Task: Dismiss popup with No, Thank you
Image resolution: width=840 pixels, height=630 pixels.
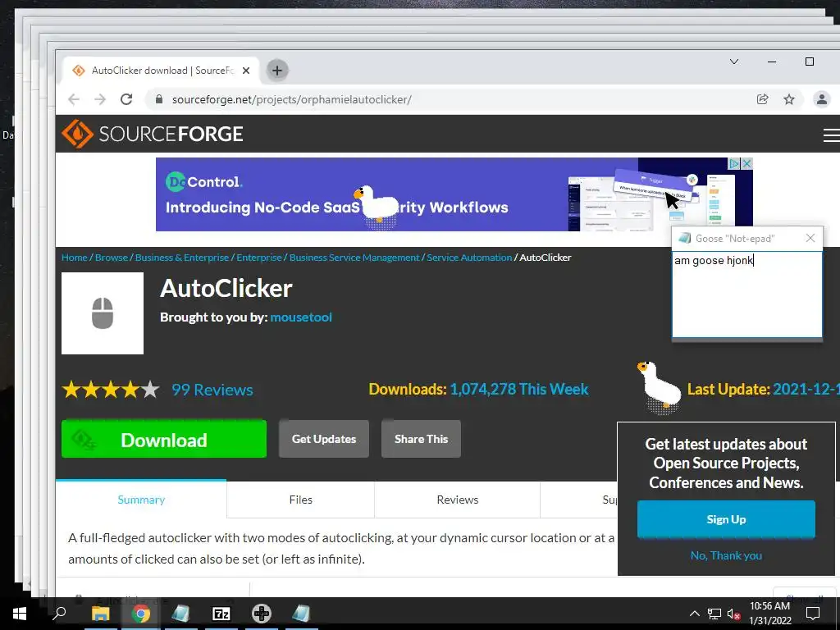Action: [x=726, y=555]
